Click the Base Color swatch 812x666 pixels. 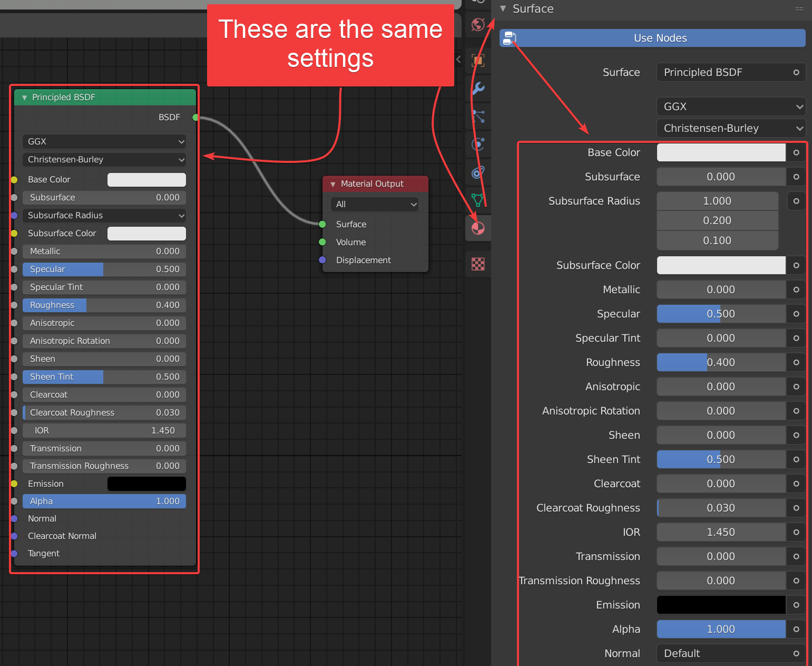pos(720,152)
